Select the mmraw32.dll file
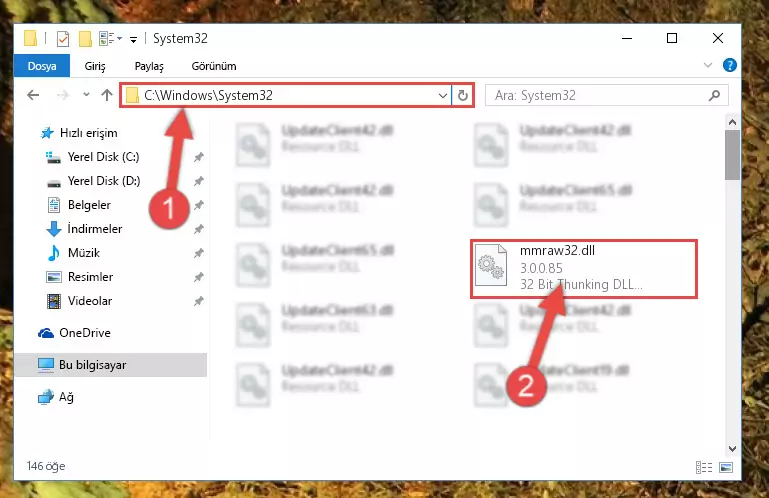 [x=584, y=268]
